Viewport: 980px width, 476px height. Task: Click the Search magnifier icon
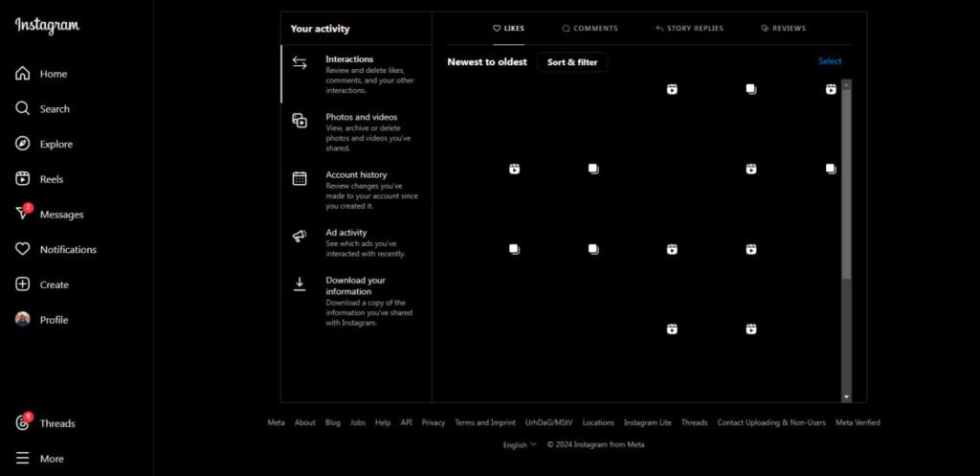pyautogui.click(x=23, y=109)
